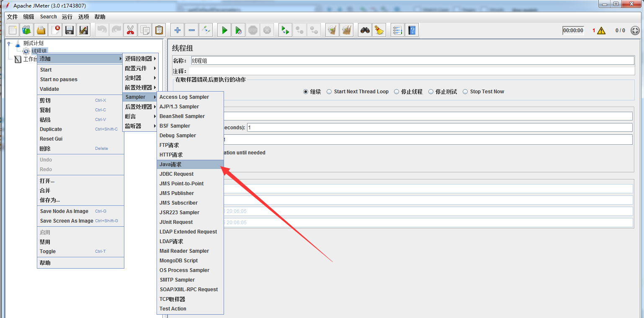The image size is (644, 318).
Task: Click the Cut scissors icon
Action: click(131, 30)
